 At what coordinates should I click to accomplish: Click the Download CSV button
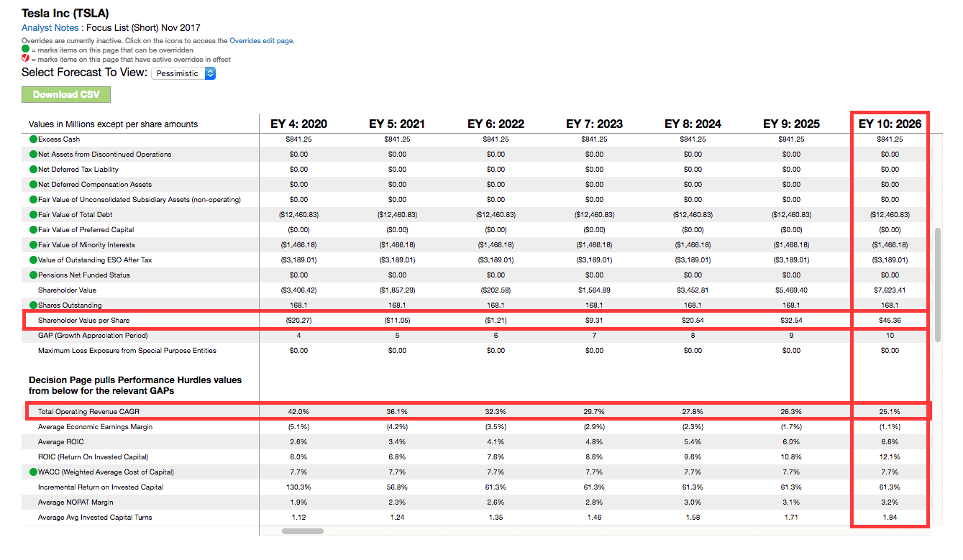[x=66, y=95]
